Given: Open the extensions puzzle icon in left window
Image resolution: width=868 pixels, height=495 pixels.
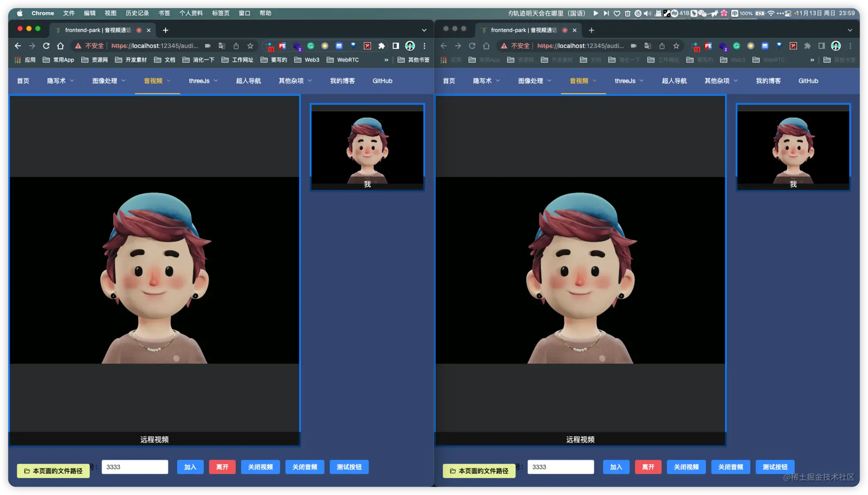Looking at the screenshot, I should (x=381, y=46).
